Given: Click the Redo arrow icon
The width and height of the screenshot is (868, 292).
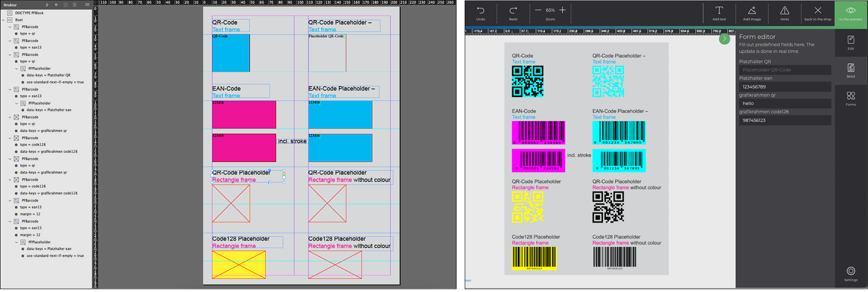Looking at the screenshot, I should click(x=513, y=10).
